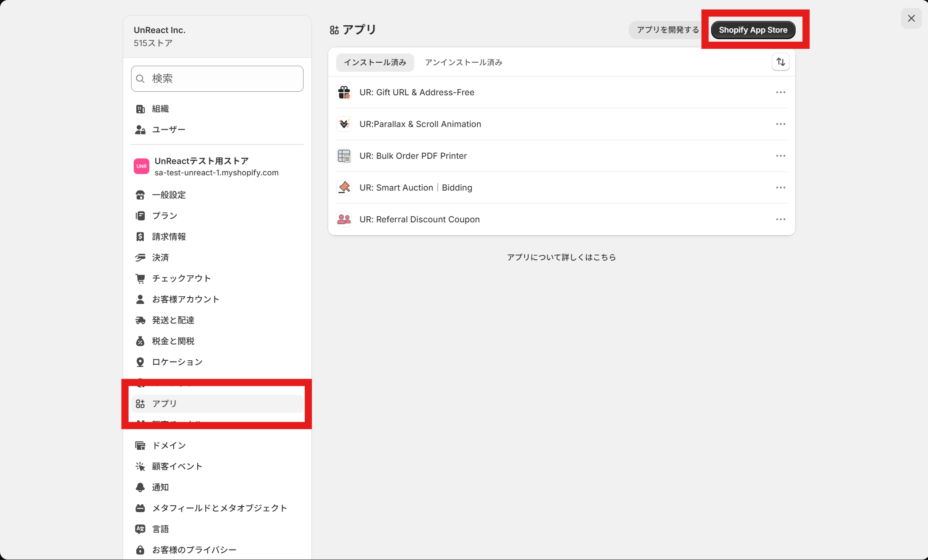
Task: Open the 一般設定 settings page
Action: coord(217,195)
